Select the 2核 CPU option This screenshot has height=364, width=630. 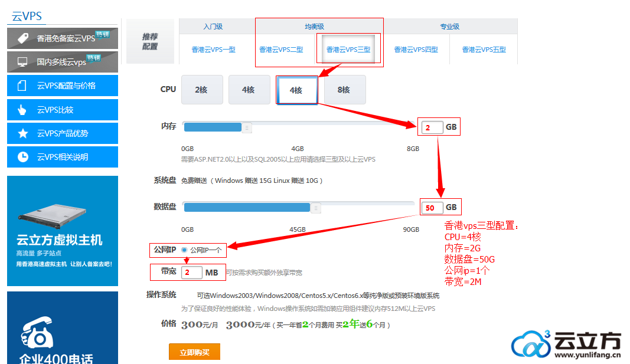click(202, 90)
